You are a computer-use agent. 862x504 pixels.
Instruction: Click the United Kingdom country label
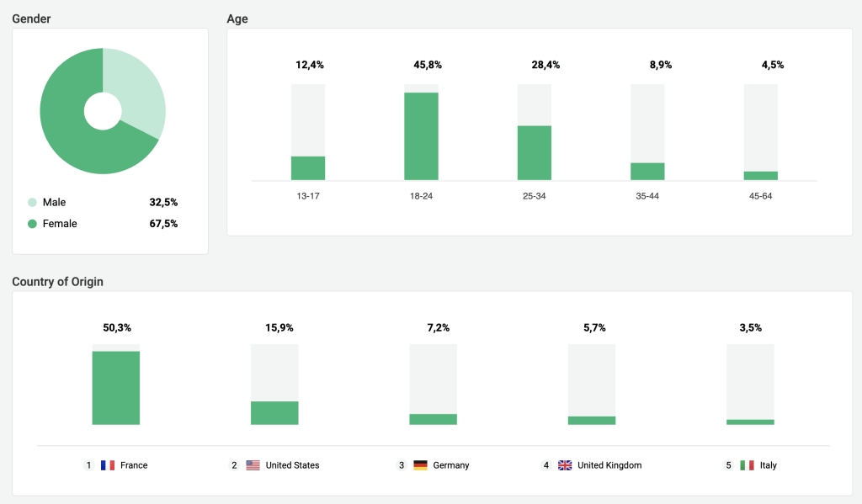coord(609,465)
